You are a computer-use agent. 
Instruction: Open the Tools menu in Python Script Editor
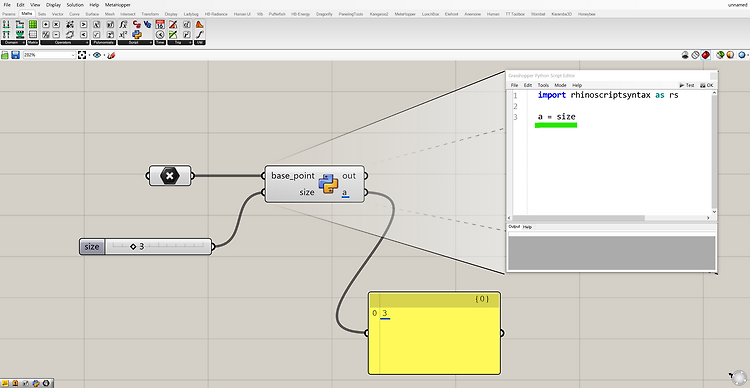543,85
